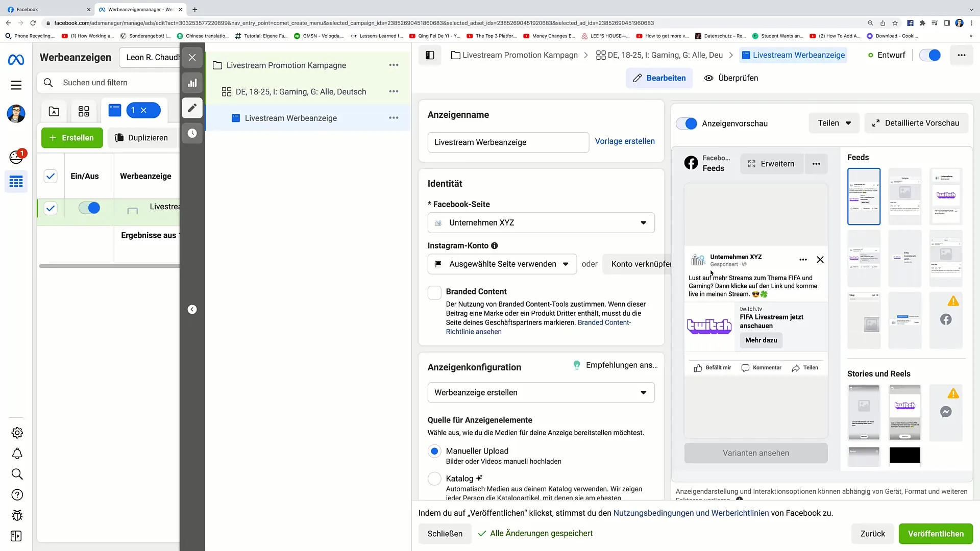Screen dimensions: 980x551
Task: Select the pencil edit icon in drawer strip
Action: click(x=192, y=108)
